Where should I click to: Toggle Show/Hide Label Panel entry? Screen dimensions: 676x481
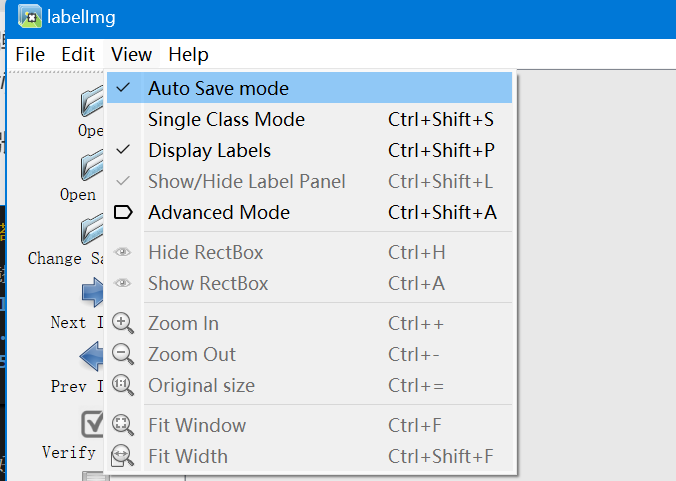coord(310,181)
